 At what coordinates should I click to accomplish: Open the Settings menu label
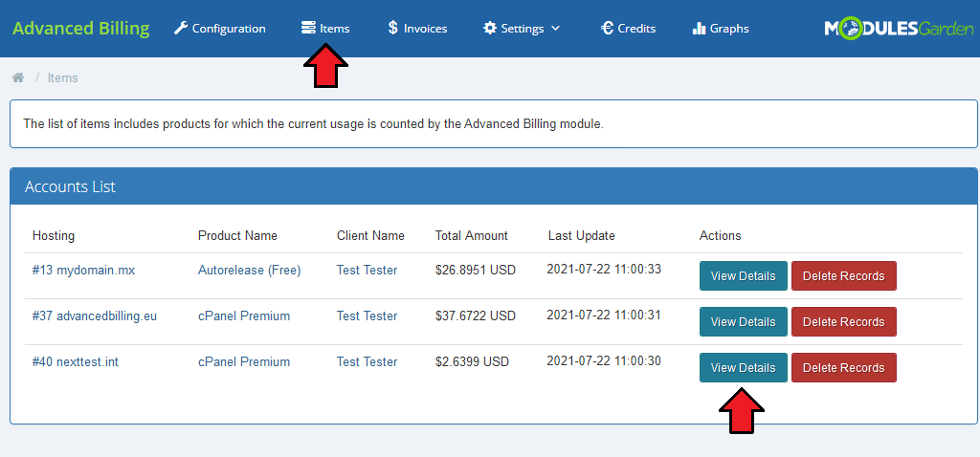click(523, 28)
